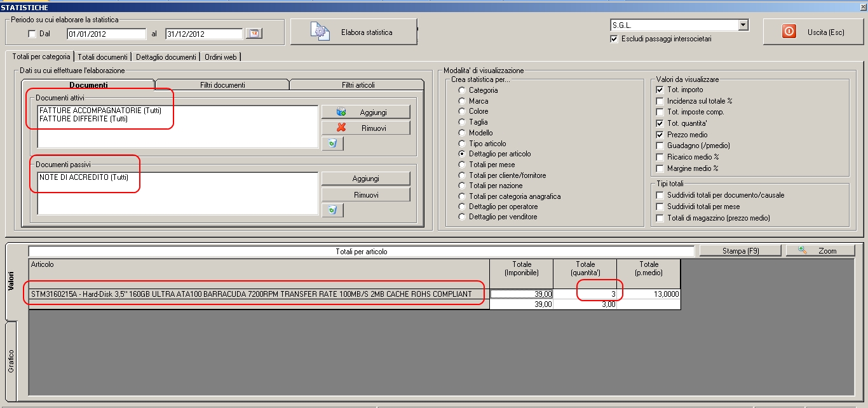Image resolution: width=868 pixels, height=408 pixels.
Task: Select Totali per categoria anagrafica option
Action: [x=462, y=196]
